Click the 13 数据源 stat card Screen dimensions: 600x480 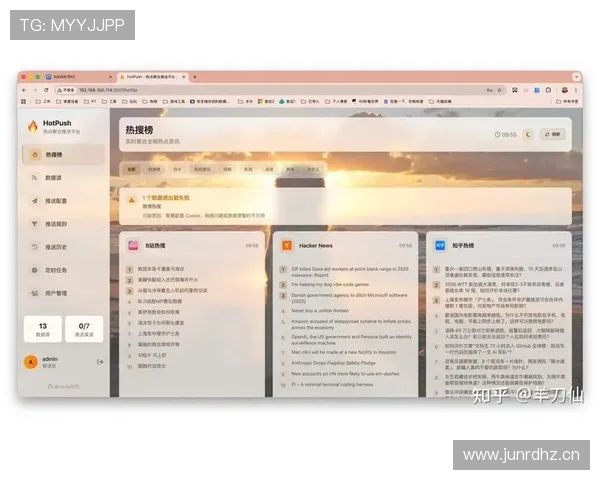(43, 328)
